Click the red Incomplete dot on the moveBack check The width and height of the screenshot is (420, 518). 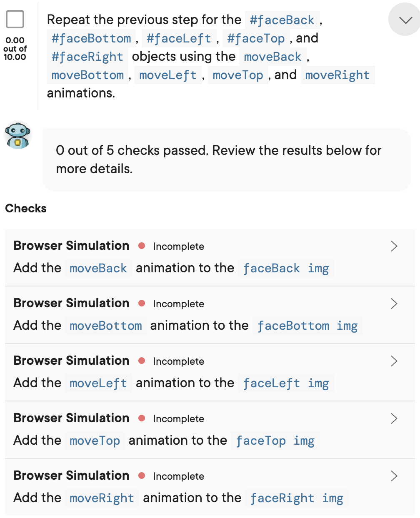(x=142, y=246)
